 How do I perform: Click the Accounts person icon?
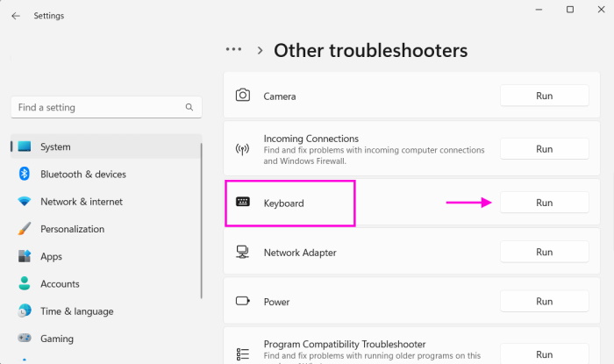[x=25, y=284]
